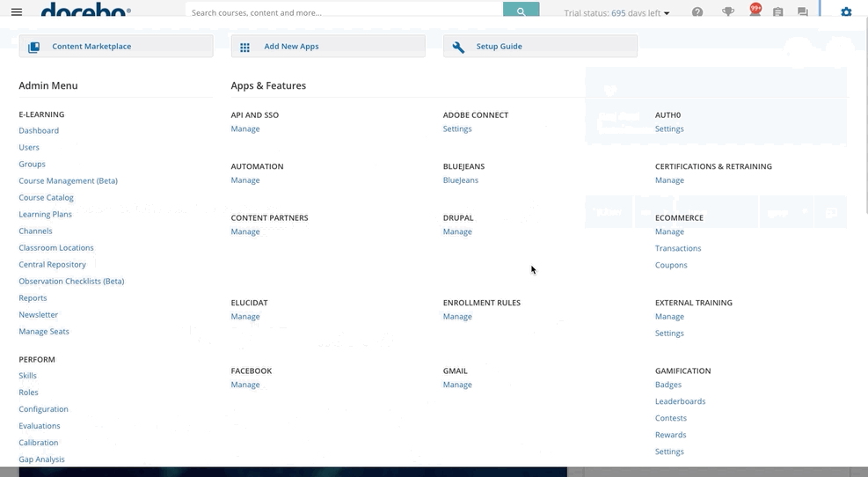The height and width of the screenshot is (477, 868).
Task: Click the Setup Guide wrench icon
Action: coord(458,48)
